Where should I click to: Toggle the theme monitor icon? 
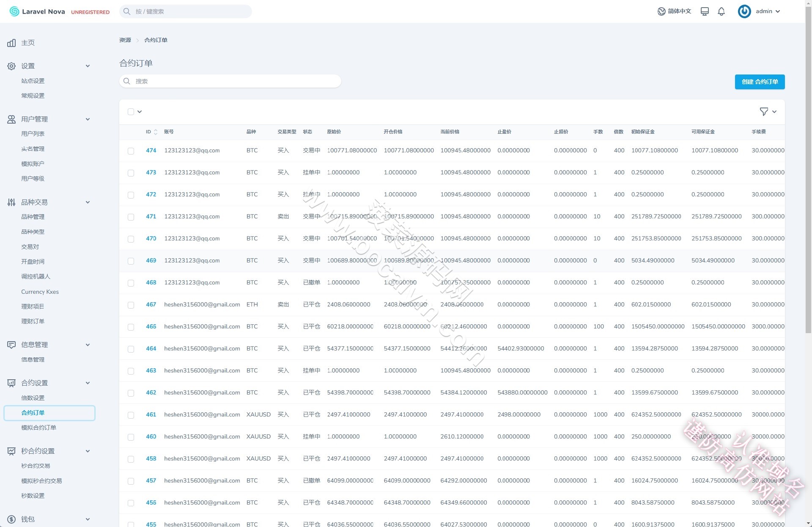pos(705,11)
